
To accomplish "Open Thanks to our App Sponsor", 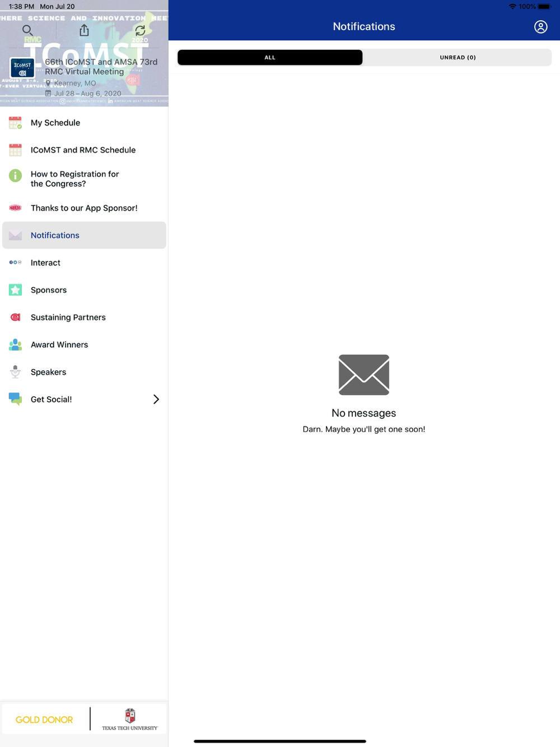I will click(x=84, y=208).
